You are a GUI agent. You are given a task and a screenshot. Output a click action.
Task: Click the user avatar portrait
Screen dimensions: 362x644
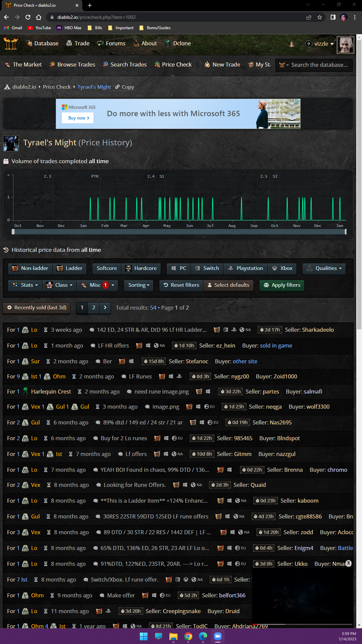[345, 45]
